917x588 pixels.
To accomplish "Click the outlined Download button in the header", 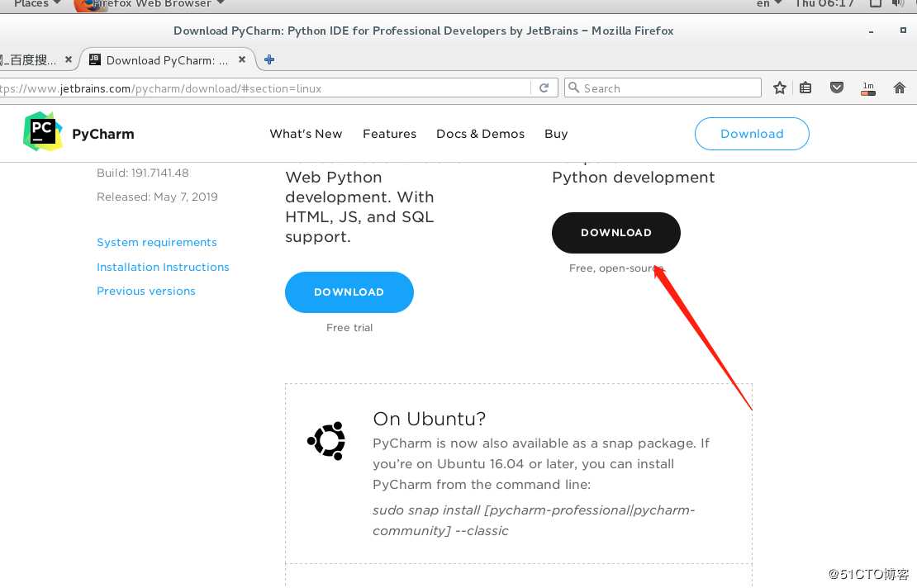I will tap(752, 134).
